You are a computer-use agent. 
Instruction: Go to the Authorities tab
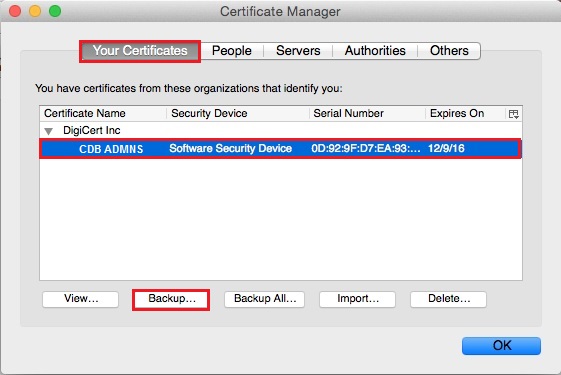pos(375,51)
